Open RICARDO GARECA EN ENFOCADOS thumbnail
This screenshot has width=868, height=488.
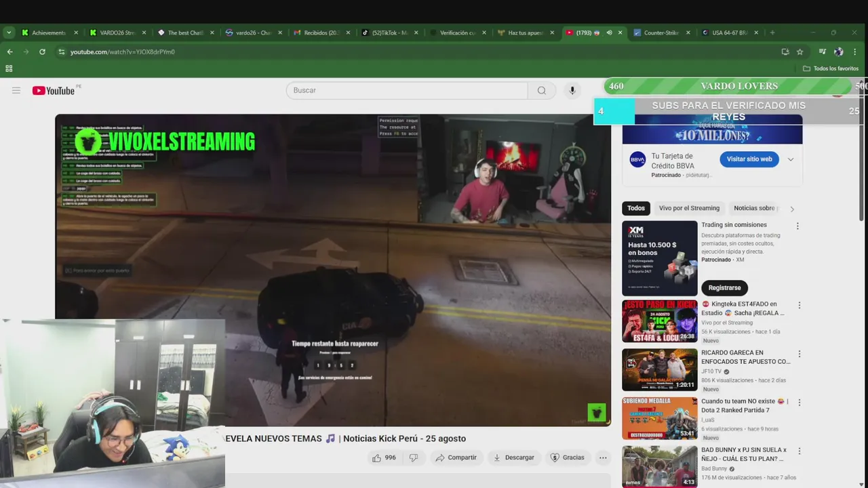(x=660, y=370)
